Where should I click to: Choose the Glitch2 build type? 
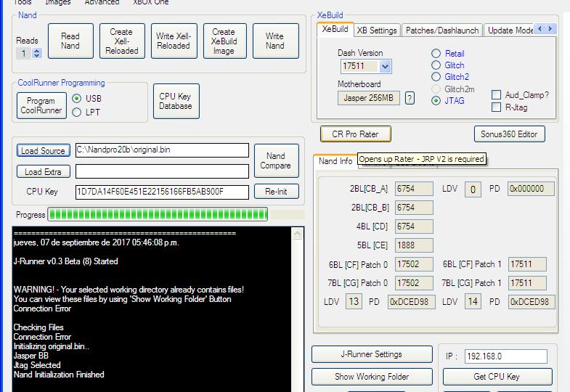[x=436, y=77]
